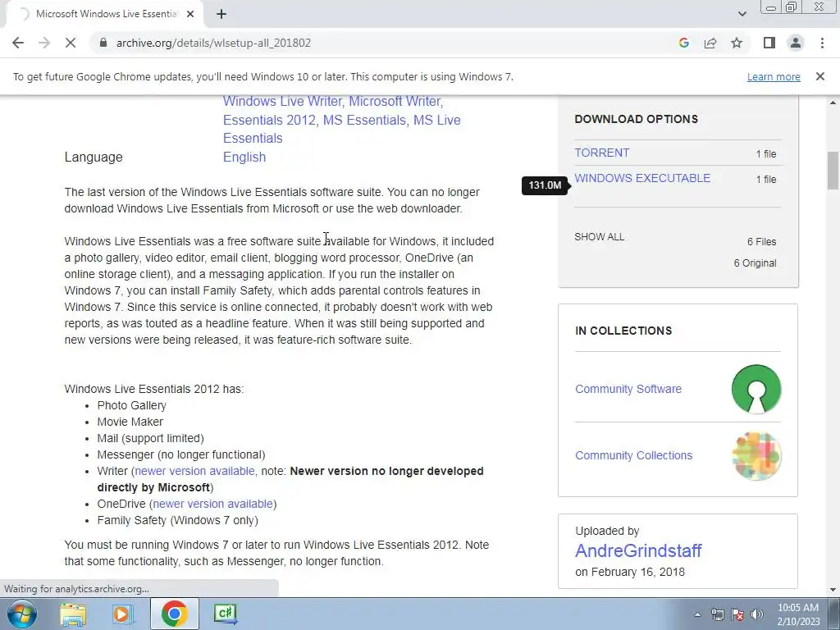Screen dimensions: 840x630
Task: Open the Action Center flag icon
Action: tap(737, 614)
